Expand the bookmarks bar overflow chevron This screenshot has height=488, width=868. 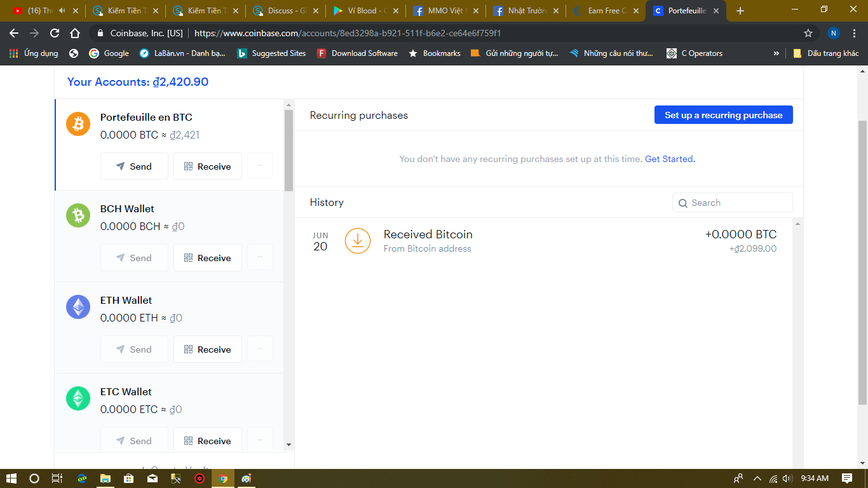(x=776, y=53)
